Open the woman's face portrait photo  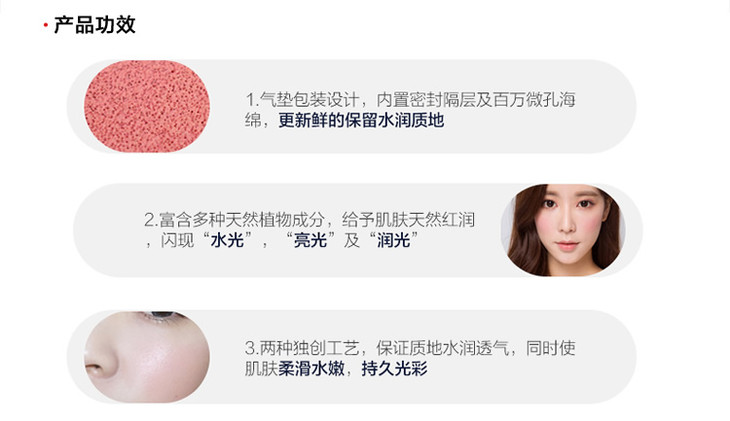[x=563, y=230]
